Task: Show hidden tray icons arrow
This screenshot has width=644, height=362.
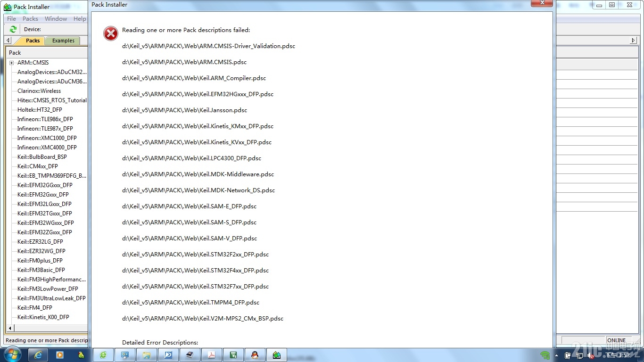Action: click(x=557, y=355)
